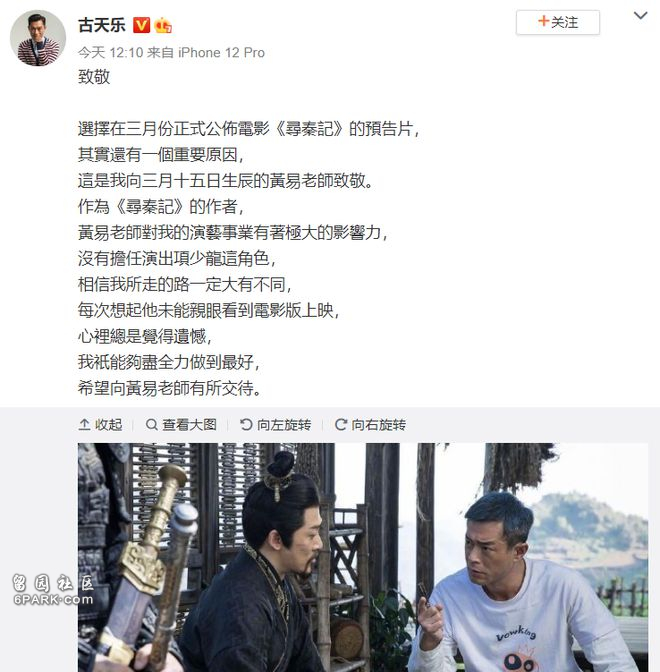Expand the post options chevron
660x672 pixels.
640,16
